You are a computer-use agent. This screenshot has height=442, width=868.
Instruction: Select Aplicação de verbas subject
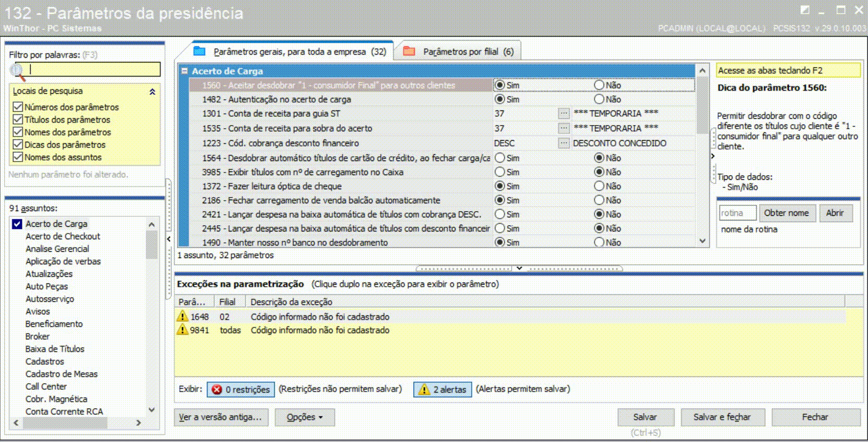63,261
